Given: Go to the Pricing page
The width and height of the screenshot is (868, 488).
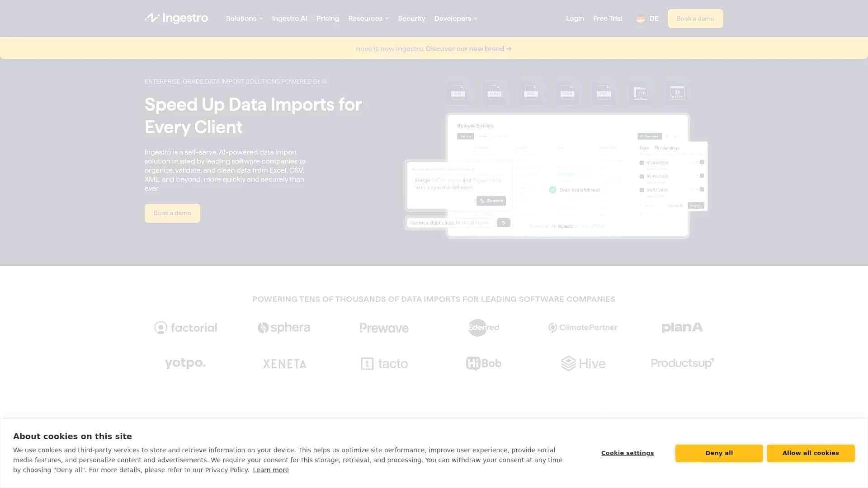Looking at the screenshot, I should [328, 19].
